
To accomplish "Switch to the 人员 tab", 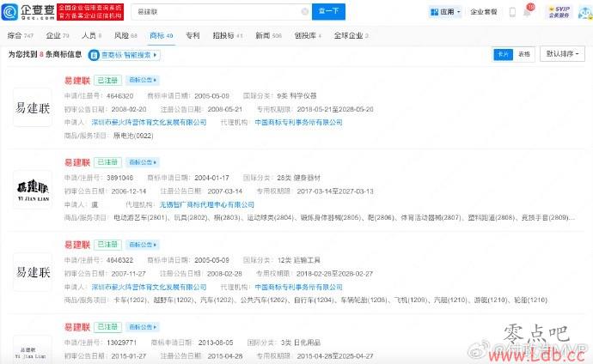I will [92, 35].
